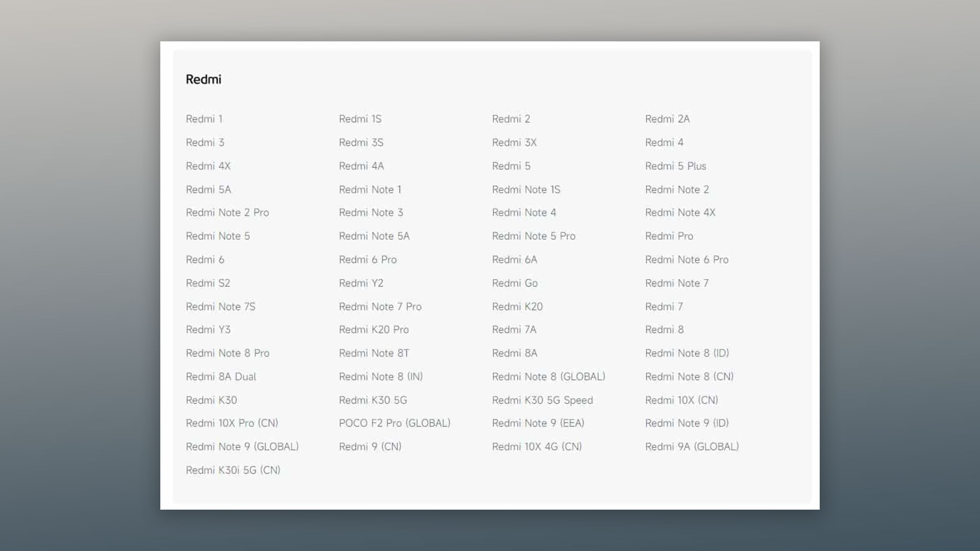The height and width of the screenshot is (551, 980).
Task: Select Redmi Note 8 (GLOBAL)
Action: (549, 377)
